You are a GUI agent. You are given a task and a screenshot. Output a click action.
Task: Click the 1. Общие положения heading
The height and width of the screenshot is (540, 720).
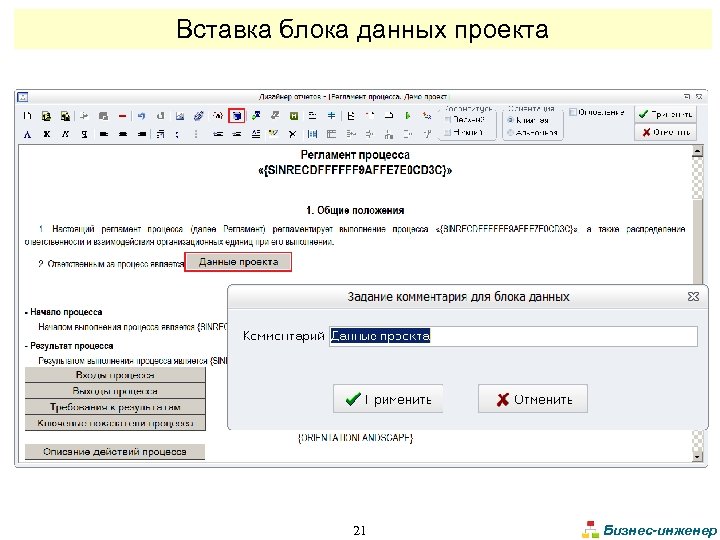(x=355, y=210)
